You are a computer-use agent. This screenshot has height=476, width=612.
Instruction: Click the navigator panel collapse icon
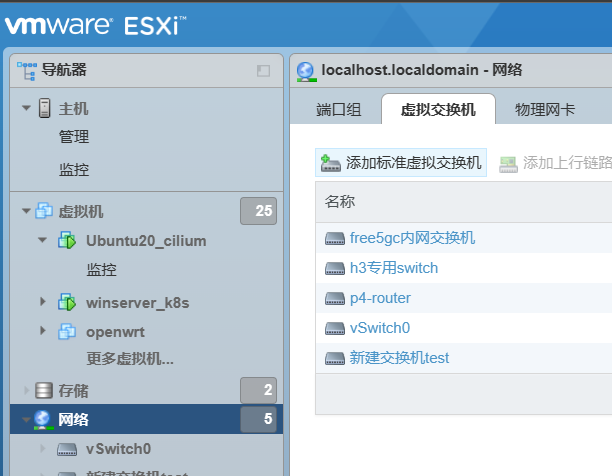263,70
